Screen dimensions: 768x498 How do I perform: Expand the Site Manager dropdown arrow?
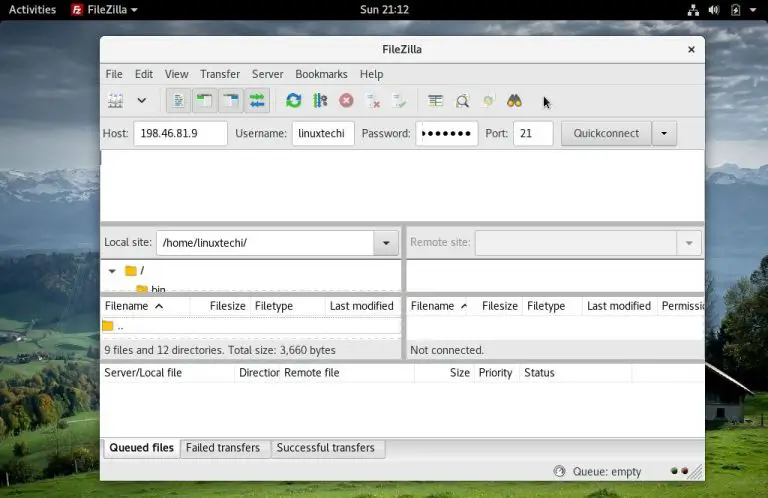click(142, 101)
